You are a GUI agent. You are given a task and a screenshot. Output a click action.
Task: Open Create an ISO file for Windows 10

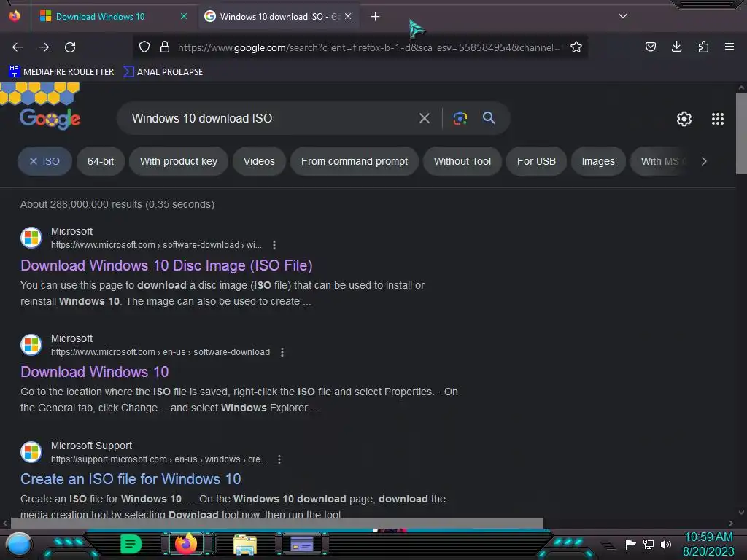click(x=131, y=479)
